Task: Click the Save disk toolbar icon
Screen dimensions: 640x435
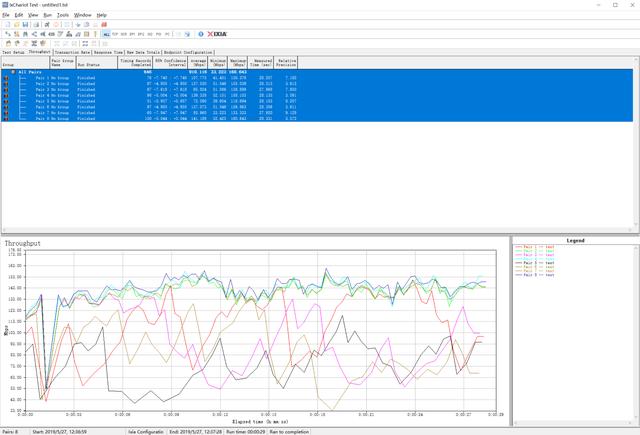Action: (x=24, y=24)
